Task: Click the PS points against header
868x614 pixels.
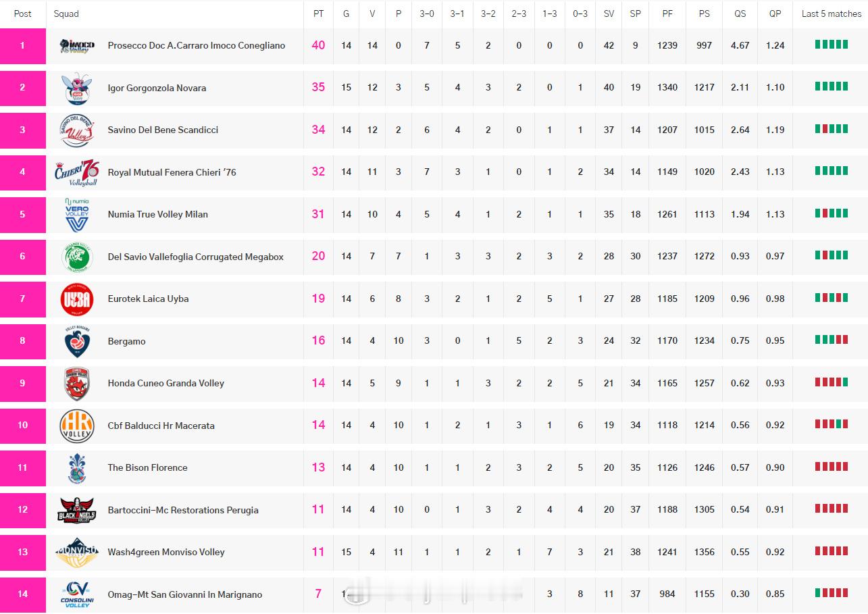Action: pyautogui.click(x=705, y=14)
